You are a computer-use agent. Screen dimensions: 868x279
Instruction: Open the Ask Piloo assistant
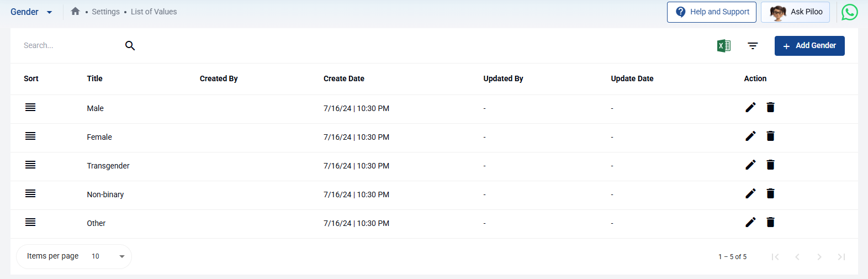pyautogui.click(x=795, y=12)
